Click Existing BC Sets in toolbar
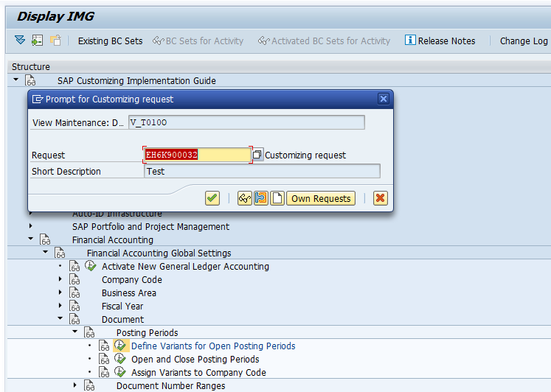The height and width of the screenshot is (392, 551). (110, 41)
